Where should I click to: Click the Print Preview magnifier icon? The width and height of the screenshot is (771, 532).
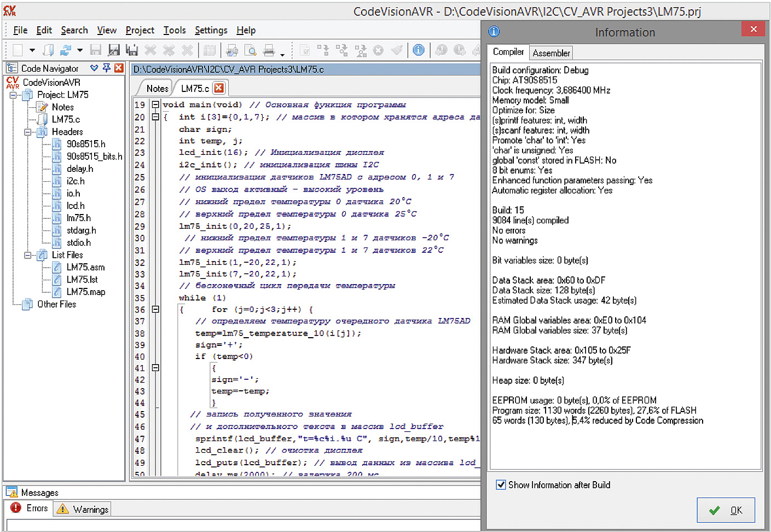(251, 50)
